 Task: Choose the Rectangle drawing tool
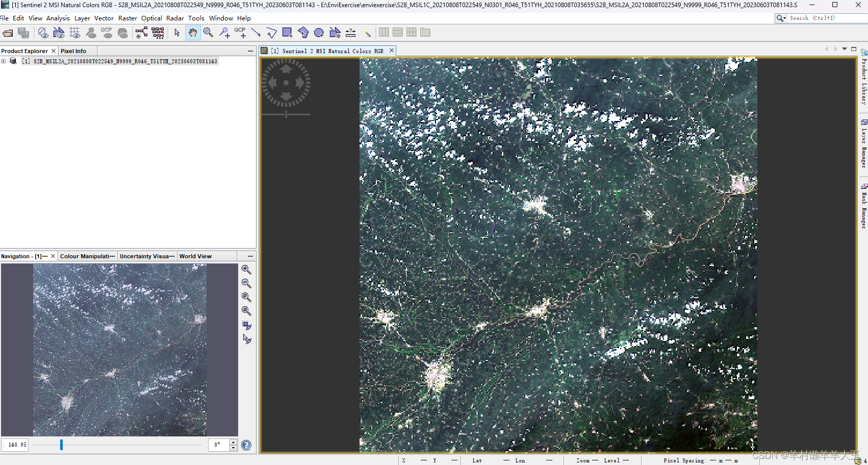(x=287, y=32)
